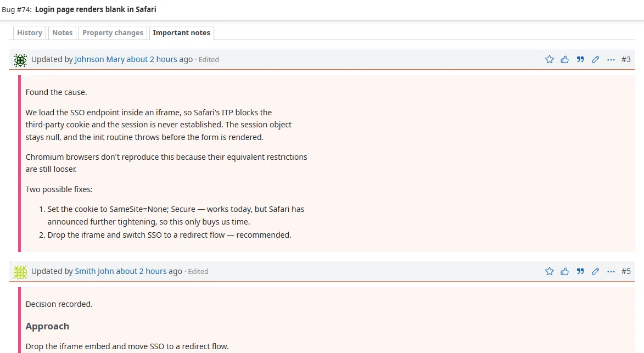The image size is (644, 353).
Task: Edit note #5 with pencil icon
Action: (595, 271)
